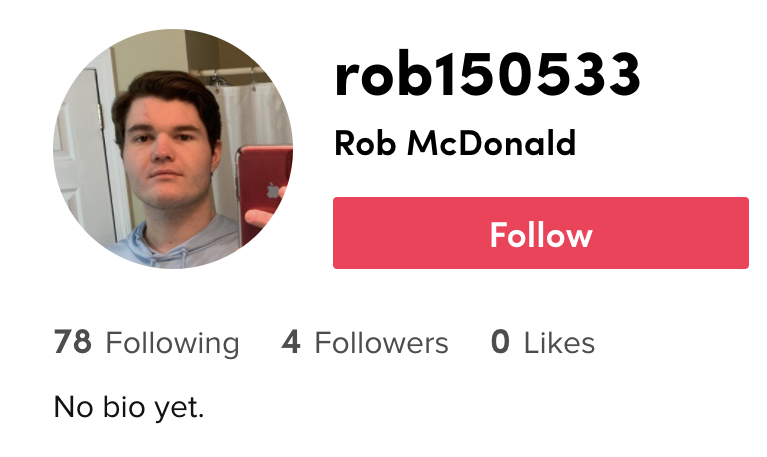Click the 0 likes count number
Viewport: 767px width, 457px height.
tap(500, 342)
